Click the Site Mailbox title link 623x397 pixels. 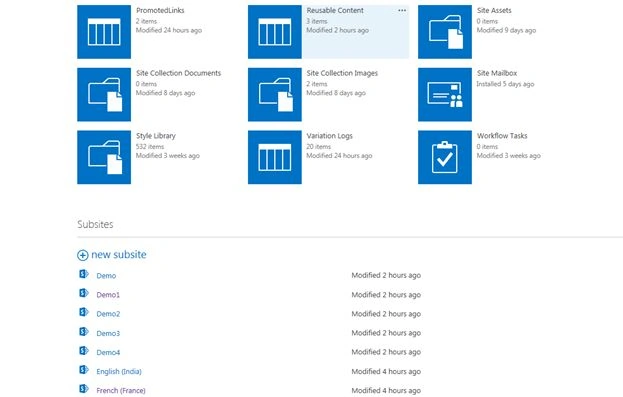pos(497,73)
